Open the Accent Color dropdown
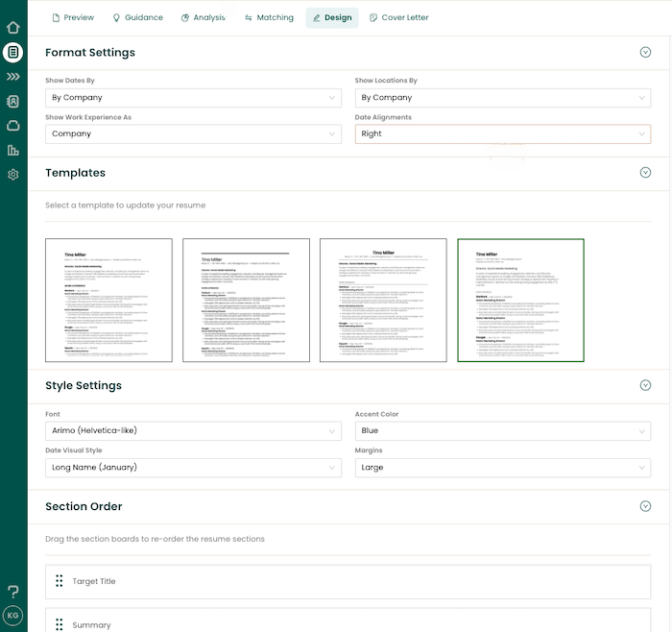 [x=503, y=430]
